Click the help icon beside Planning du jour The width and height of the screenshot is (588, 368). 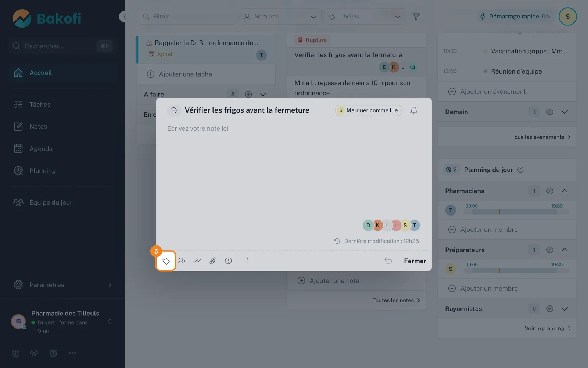pyautogui.click(x=520, y=170)
